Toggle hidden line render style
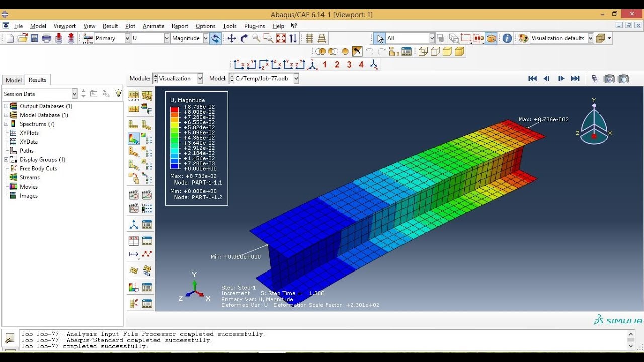Image resolution: width=644 pixels, height=362 pixels. point(435,51)
